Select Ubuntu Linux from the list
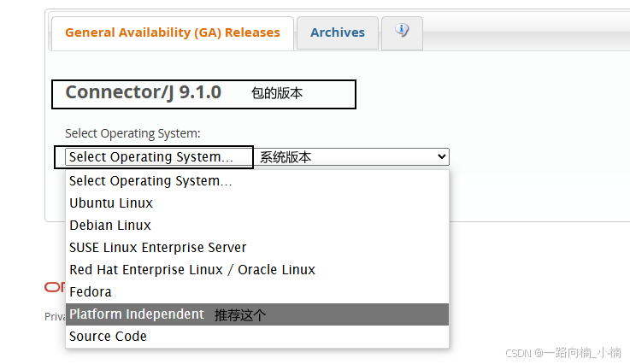 click(x=257, y=203)
